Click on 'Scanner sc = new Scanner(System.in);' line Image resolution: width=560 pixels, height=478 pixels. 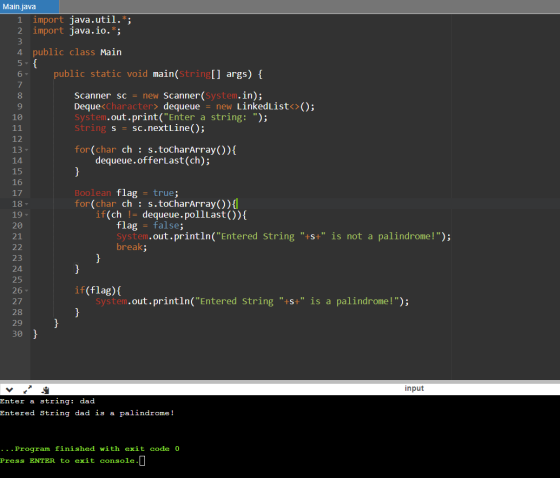click(168, 96)
